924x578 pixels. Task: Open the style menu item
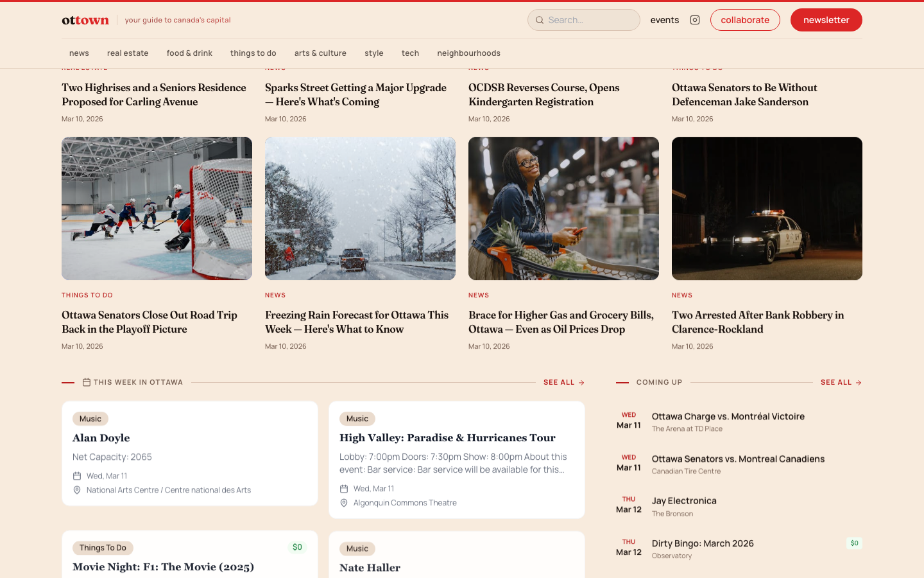[374, 53]
